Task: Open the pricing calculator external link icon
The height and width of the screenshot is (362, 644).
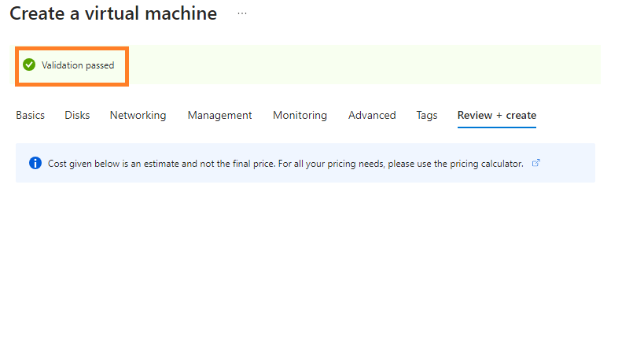Action: 535,163
